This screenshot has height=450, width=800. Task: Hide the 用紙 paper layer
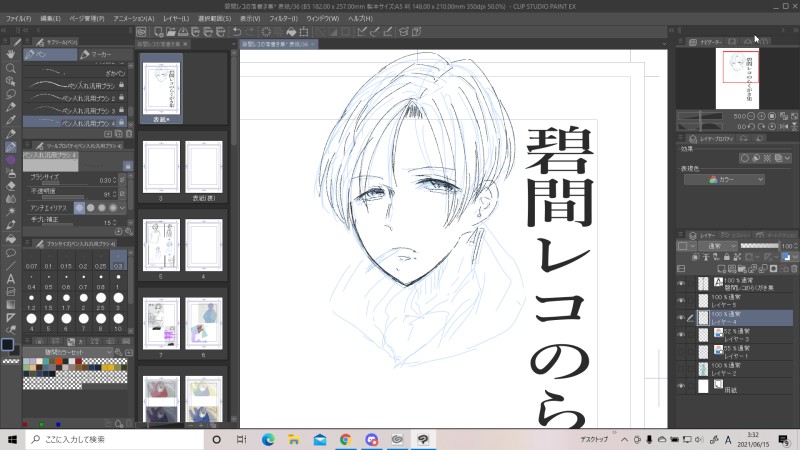click(x=681, y=386)
